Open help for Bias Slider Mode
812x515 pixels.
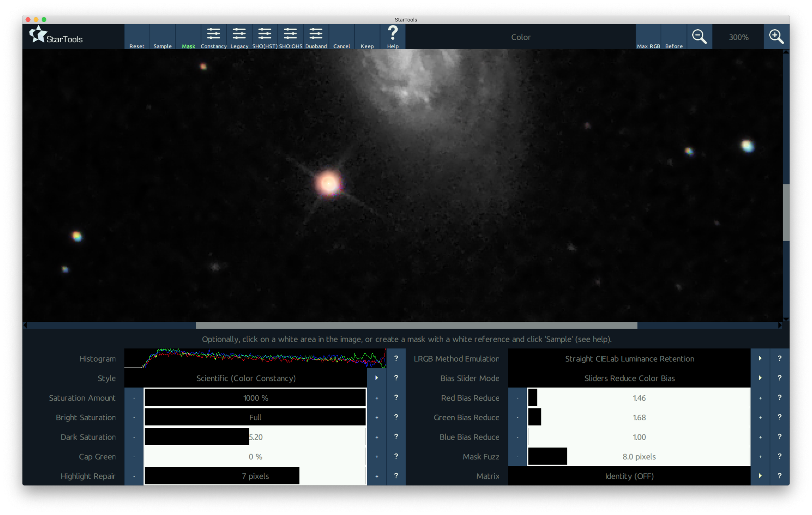click(x=779, y=378)
